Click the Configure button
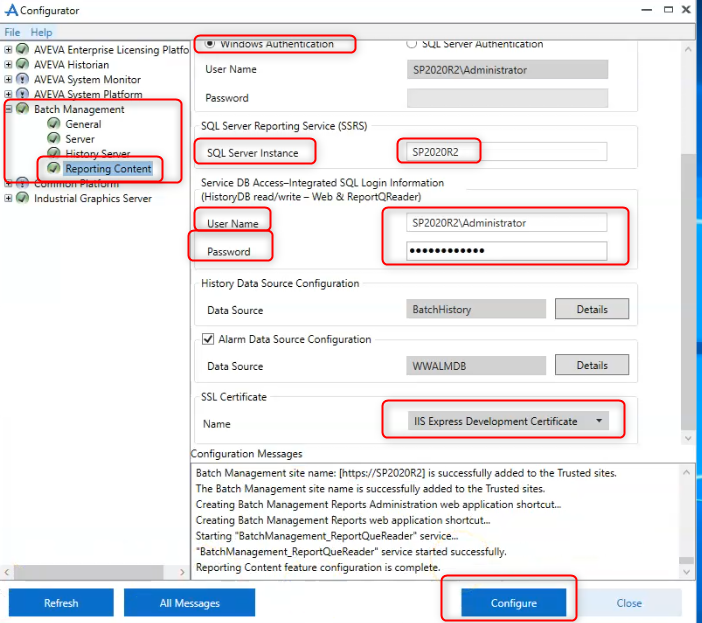The image size is (702, 623). pos(514,603)
